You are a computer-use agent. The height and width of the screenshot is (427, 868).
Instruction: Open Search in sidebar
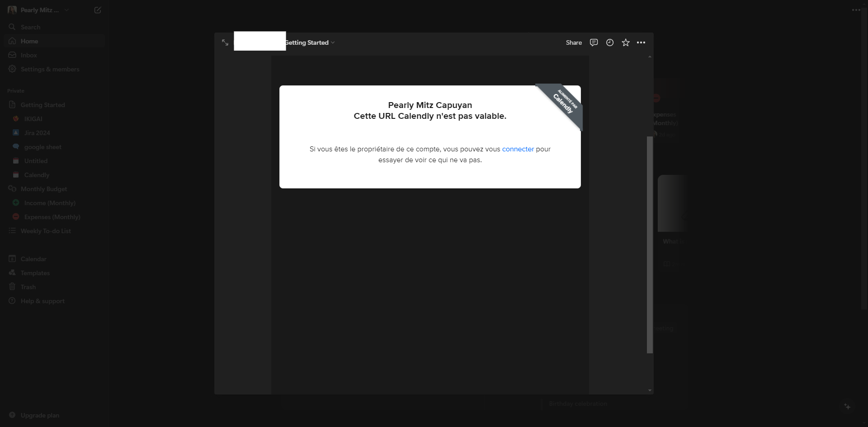pos(54,27)
